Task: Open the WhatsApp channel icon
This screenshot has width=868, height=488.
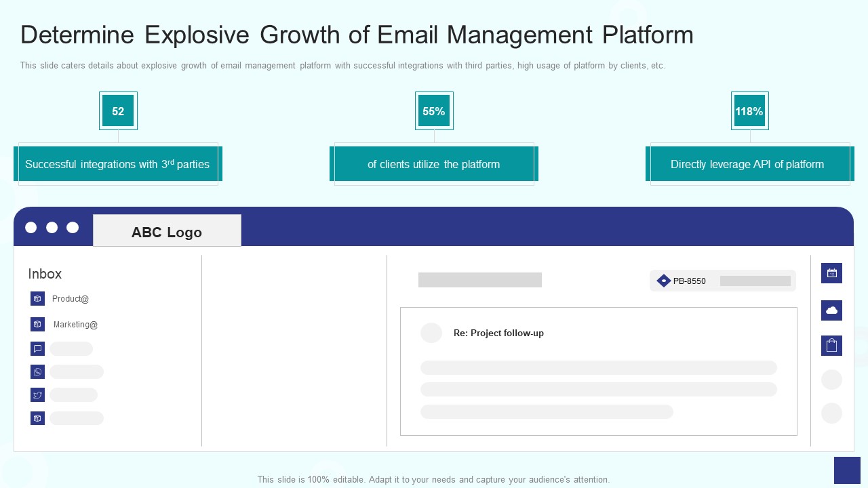Action: coord(37,371)
